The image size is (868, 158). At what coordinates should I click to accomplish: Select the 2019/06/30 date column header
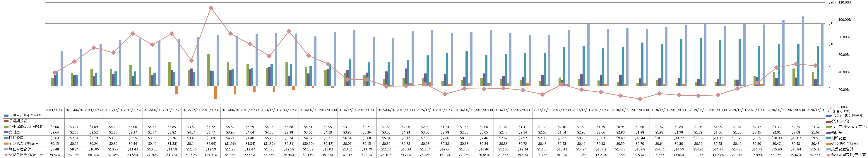point(698,110)
